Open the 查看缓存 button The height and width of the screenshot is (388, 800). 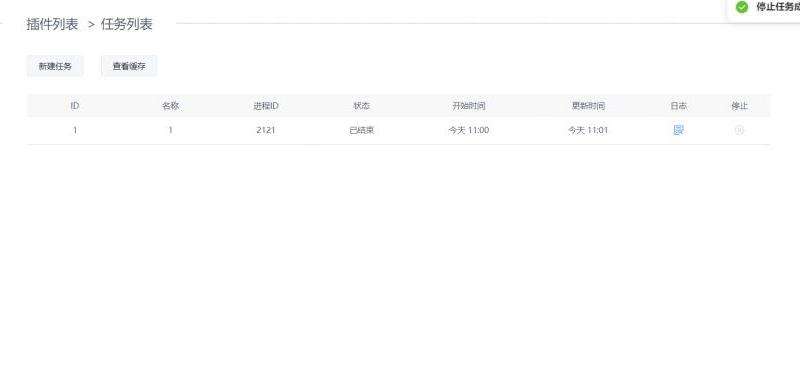129,66
